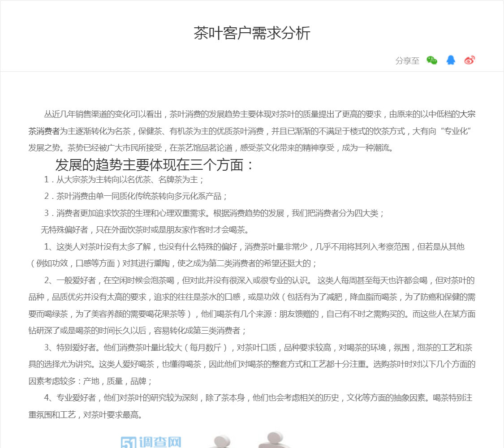The width and height of the screenshot is (504, 448).
Task: Click the line "因素考虑较多：产地，质量，品牌；"
Action: (x=90, y=381)
